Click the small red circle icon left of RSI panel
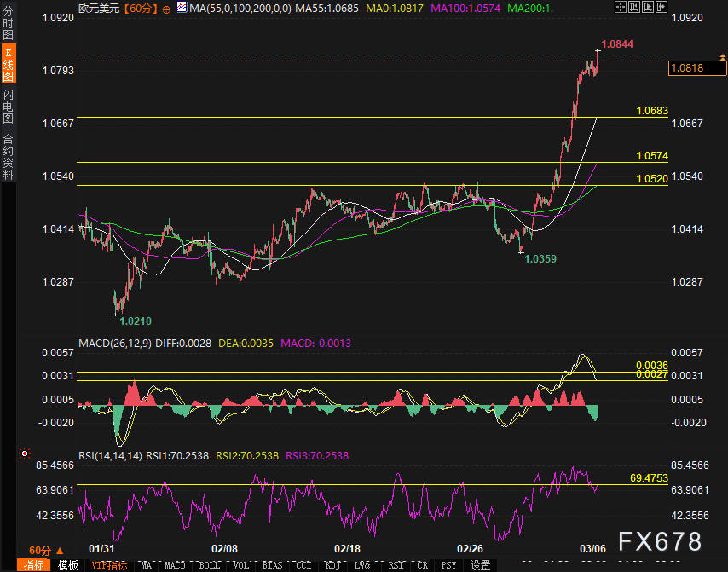 (25, 454)
